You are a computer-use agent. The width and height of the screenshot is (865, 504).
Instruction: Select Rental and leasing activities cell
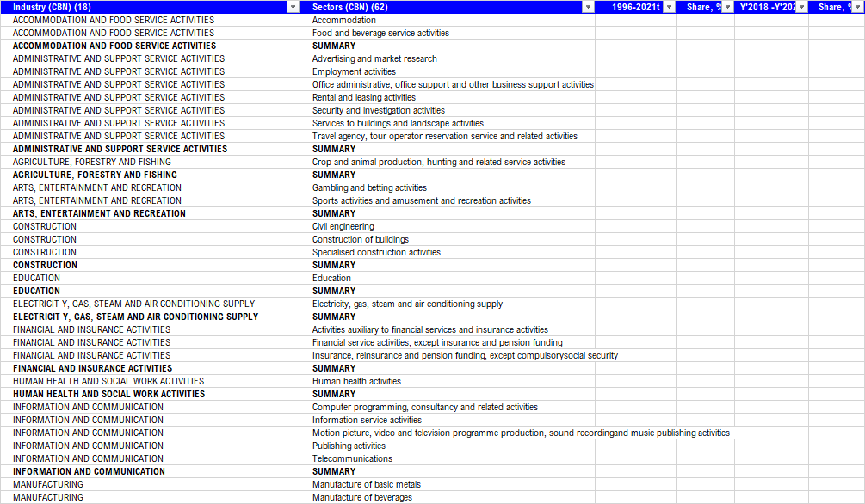click(448, 97)
